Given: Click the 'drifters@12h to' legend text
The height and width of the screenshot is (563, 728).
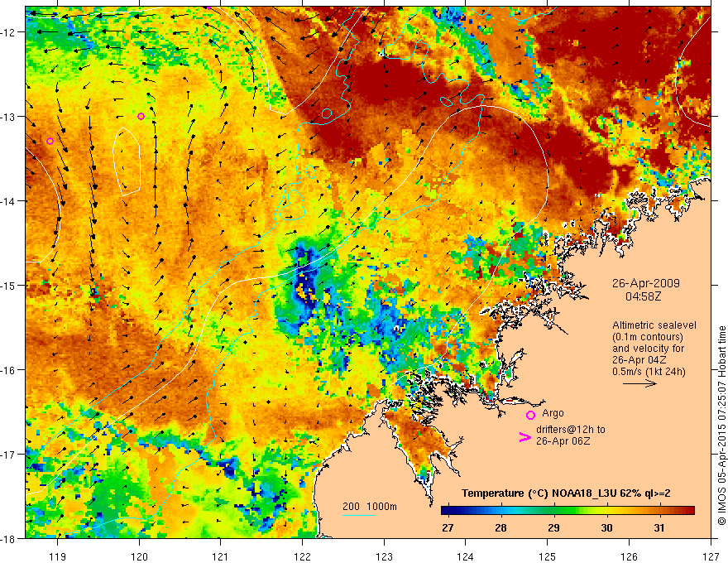Looking at the screenshot, I should click(x=571, y=430).
